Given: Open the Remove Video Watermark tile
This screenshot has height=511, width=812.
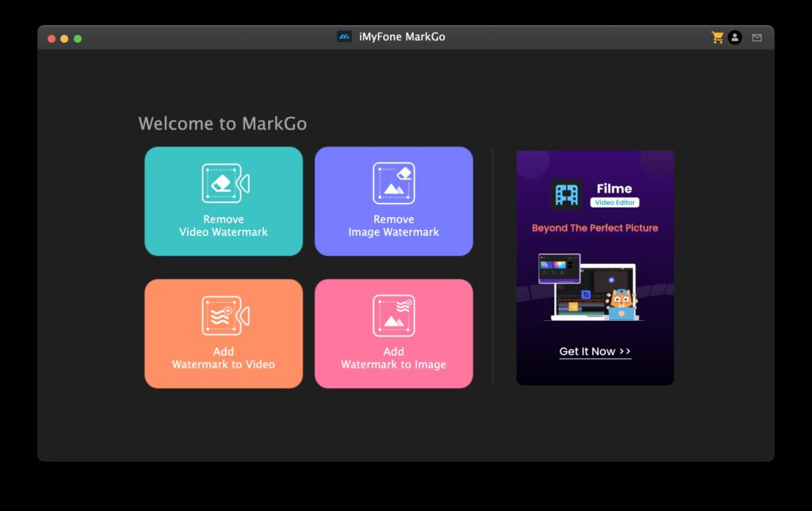Looking at the screenshot, I should click(x=224, y=201).
